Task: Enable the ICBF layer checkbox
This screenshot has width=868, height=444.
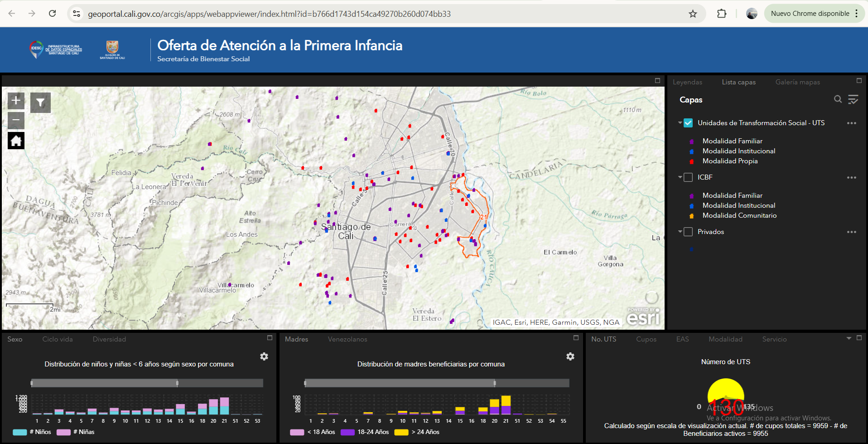Action: point(688,177)
